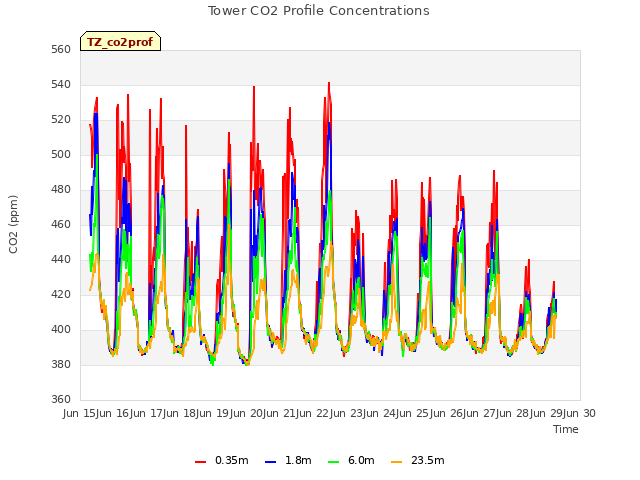
Task: Click the Jun 18 x-axis tick label
Action: (x=180, y=413)
